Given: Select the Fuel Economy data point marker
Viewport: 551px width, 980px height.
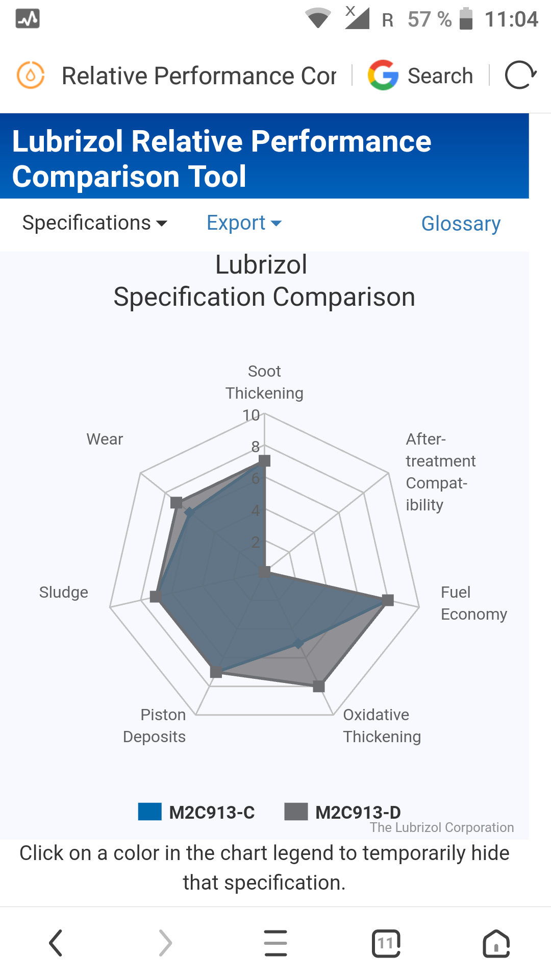Looking at the screenshot, I should point(388,600).
